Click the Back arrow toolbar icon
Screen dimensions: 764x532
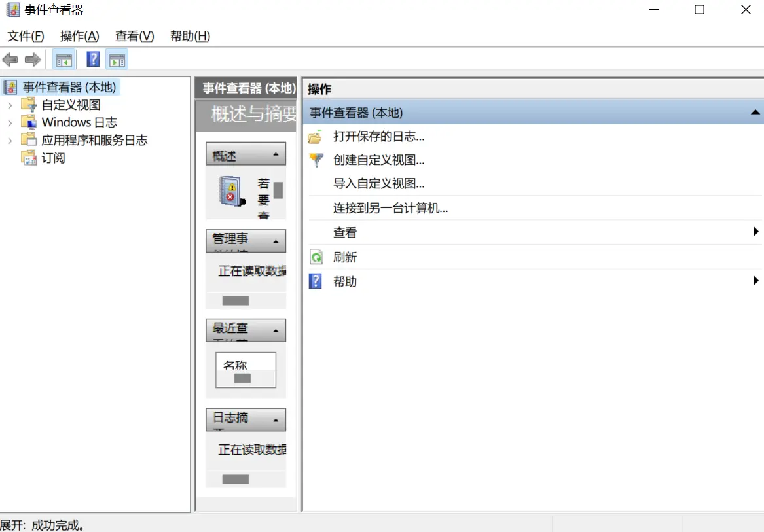(10, 60)
